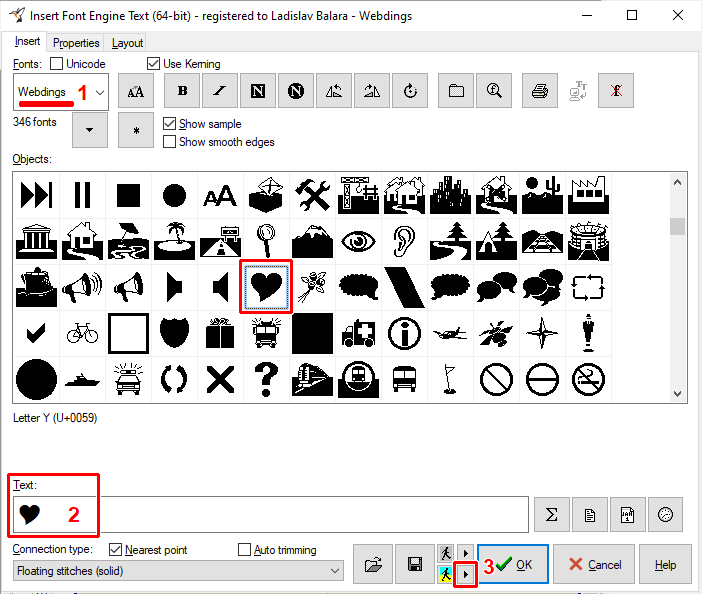Click the Sigma symbol button

[551, 515]
